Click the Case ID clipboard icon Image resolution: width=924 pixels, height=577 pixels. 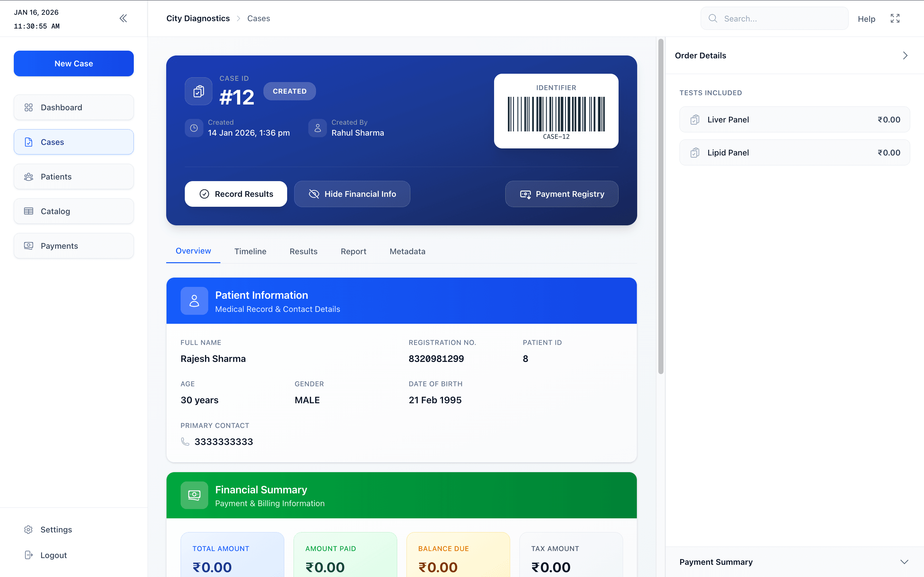click(x=199, y=91)
